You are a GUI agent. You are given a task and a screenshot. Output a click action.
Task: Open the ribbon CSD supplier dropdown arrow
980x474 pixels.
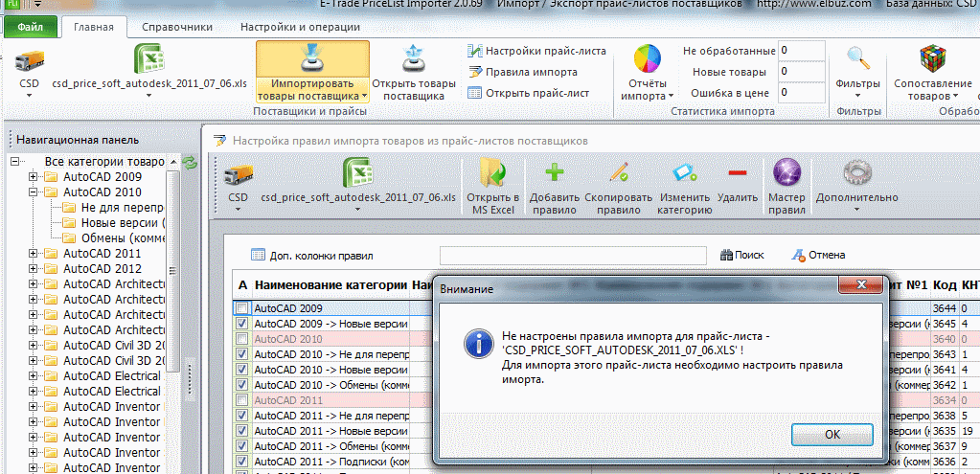pyautogui.click(x=30, y=96)
